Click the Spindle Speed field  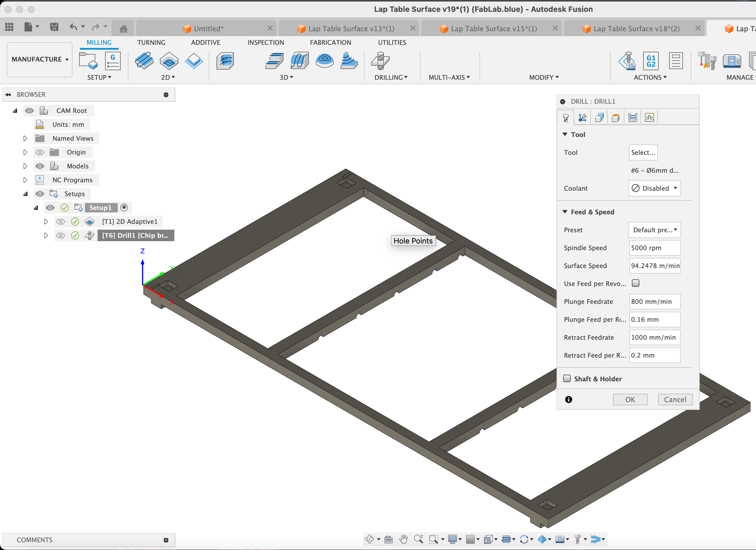coord(654,248)
